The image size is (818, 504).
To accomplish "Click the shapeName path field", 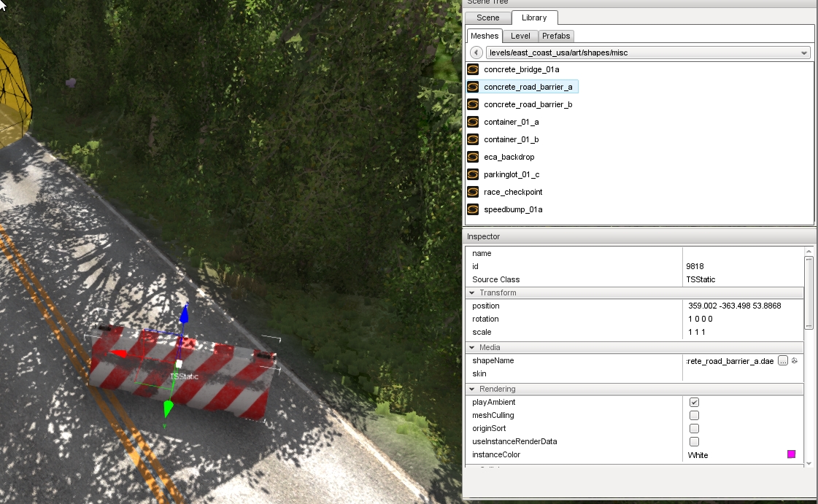I will pyautogui.click(x=730, y=361).
